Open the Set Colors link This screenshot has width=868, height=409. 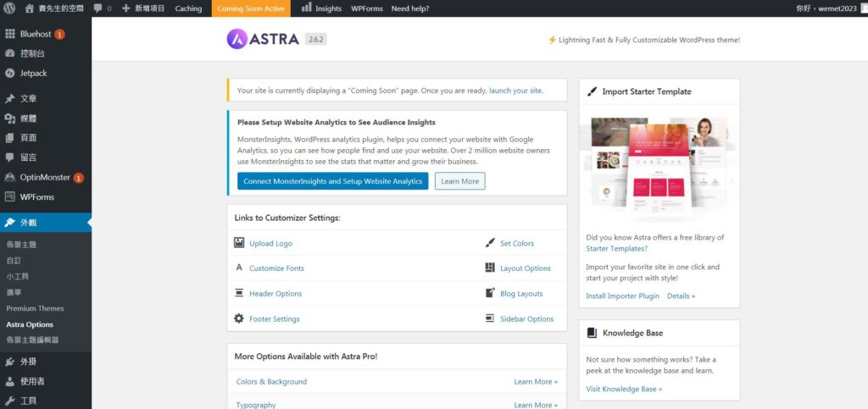(517, 243)
